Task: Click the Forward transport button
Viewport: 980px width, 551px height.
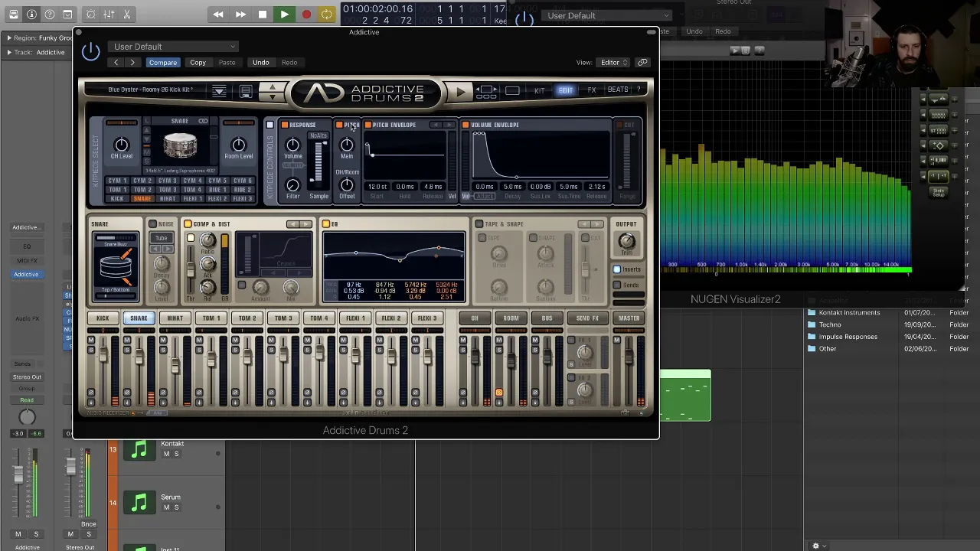Action: [x=240, y=15]
